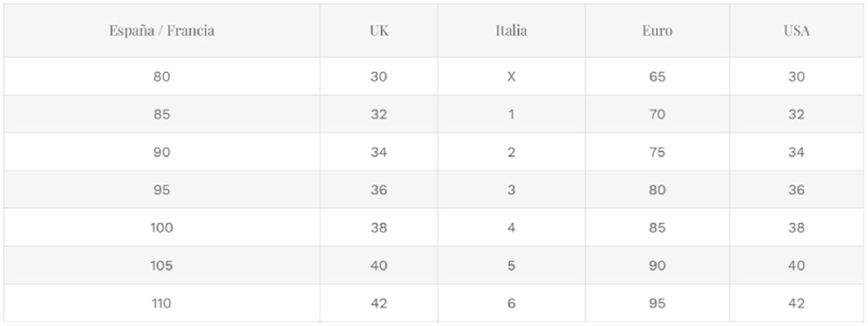The image size is (868, 326).
Task: Select Euro size 70 cell
Action: pos(657,115)
